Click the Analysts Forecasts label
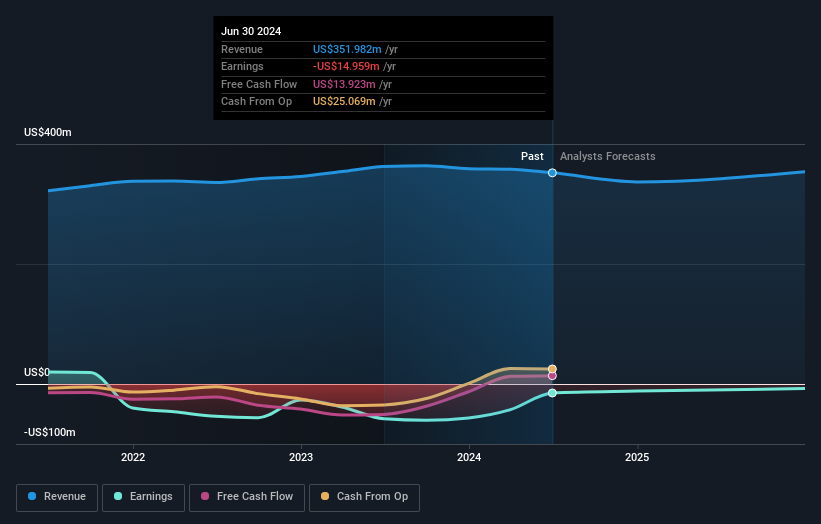This screenshot has height=524, width=821. pos(607,156)
